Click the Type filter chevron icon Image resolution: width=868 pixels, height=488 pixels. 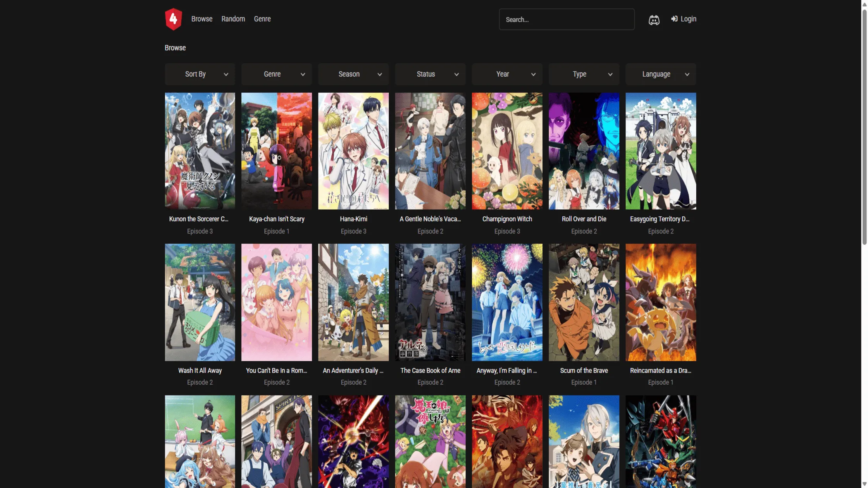(x=610, y=74)
